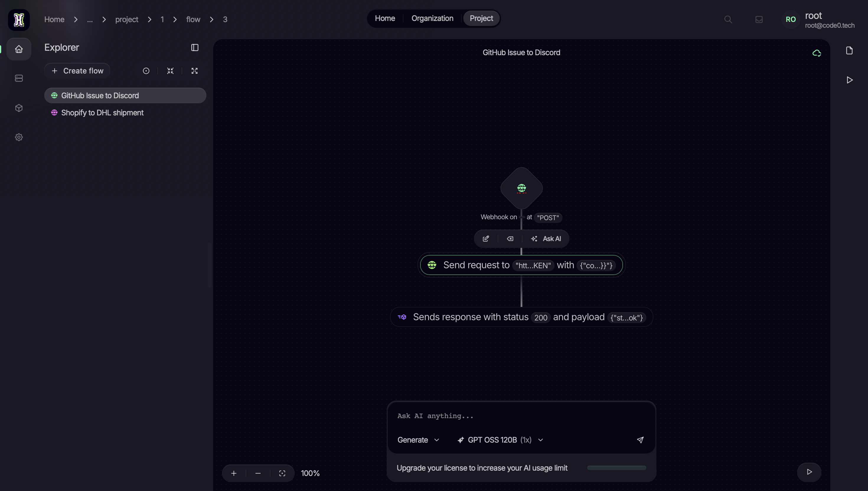
Task: Click the 3 breadcrumb item
Action: tap(225, 19)
